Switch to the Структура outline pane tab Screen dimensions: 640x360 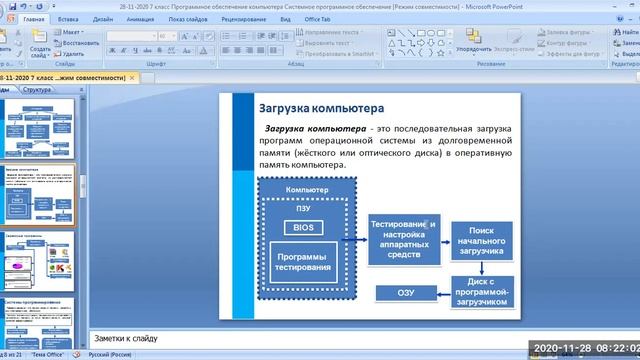[37, 89]
